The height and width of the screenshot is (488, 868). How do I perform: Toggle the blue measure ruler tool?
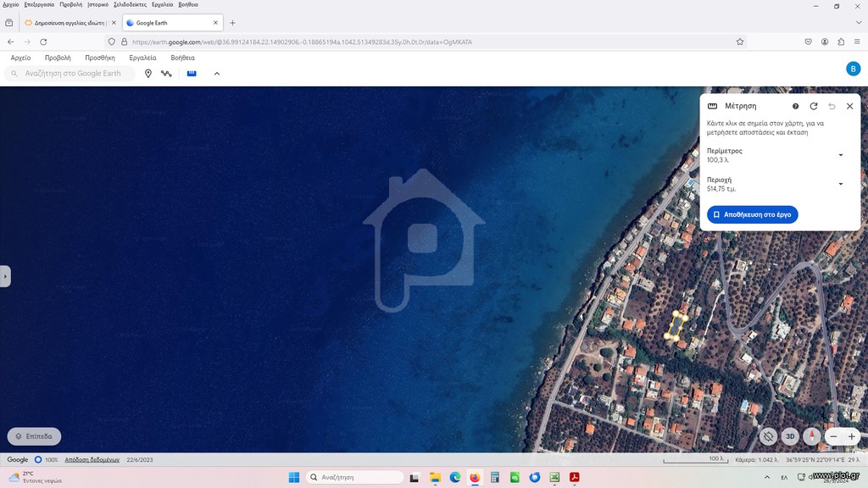click(192, 73)
